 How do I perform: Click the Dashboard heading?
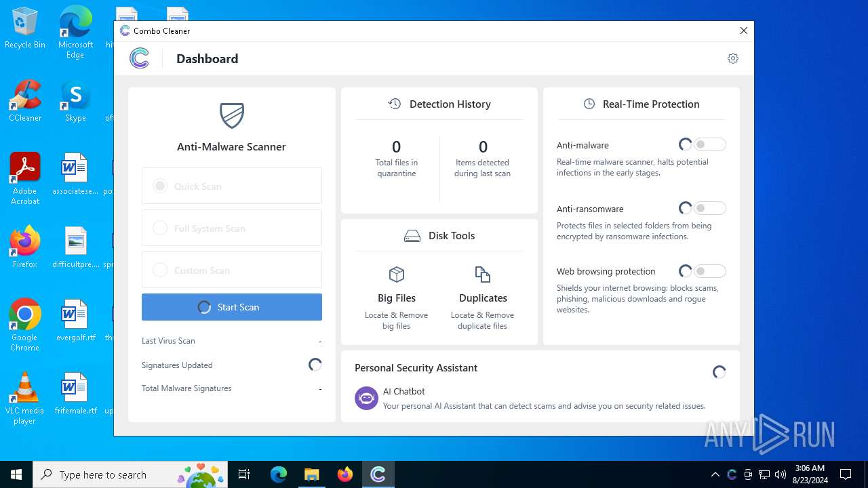pos(207,59)
